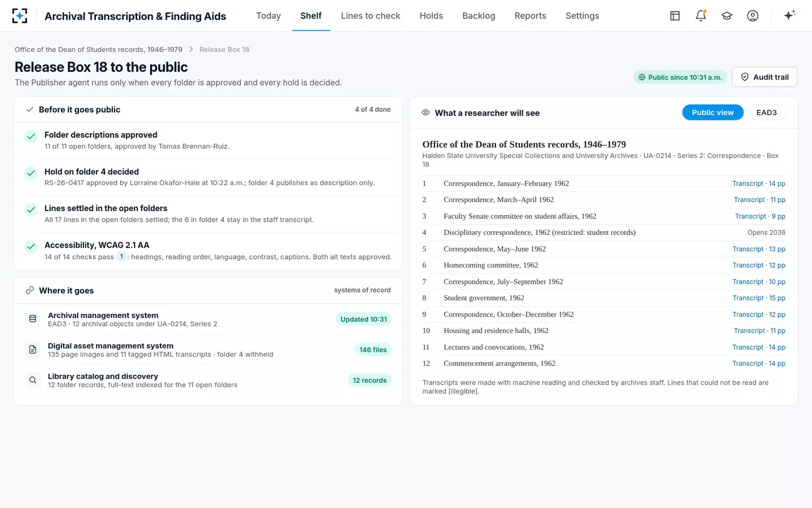The height and width of the screenshot is (508, 812).
Task: Switch preview to Public view
Action: click(713, 112)
